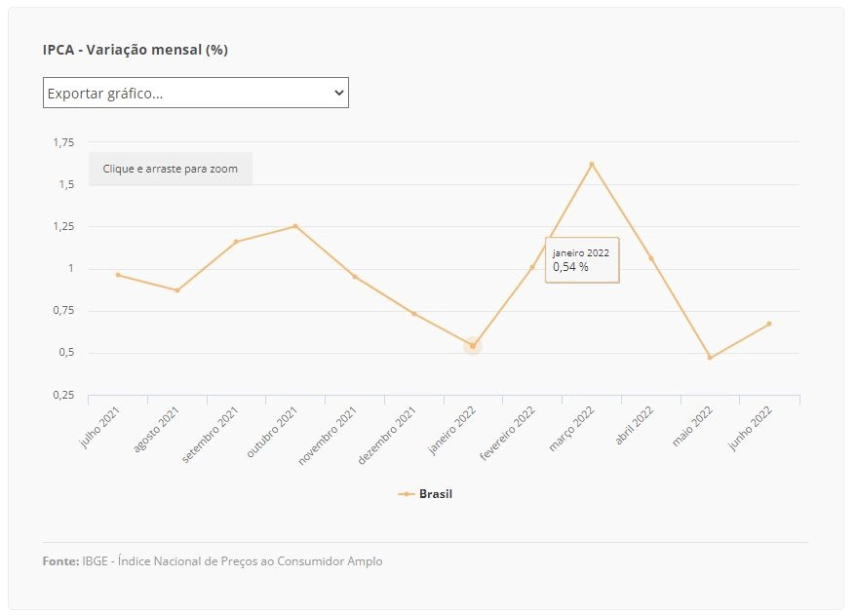Select the novembro 2021 data point
Screen dimensions: 857x616
click(x=355, y=277)
